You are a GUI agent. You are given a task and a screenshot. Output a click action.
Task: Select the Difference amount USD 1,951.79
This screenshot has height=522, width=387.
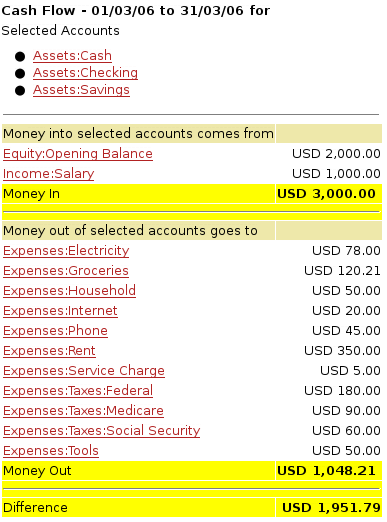(331, 508)
